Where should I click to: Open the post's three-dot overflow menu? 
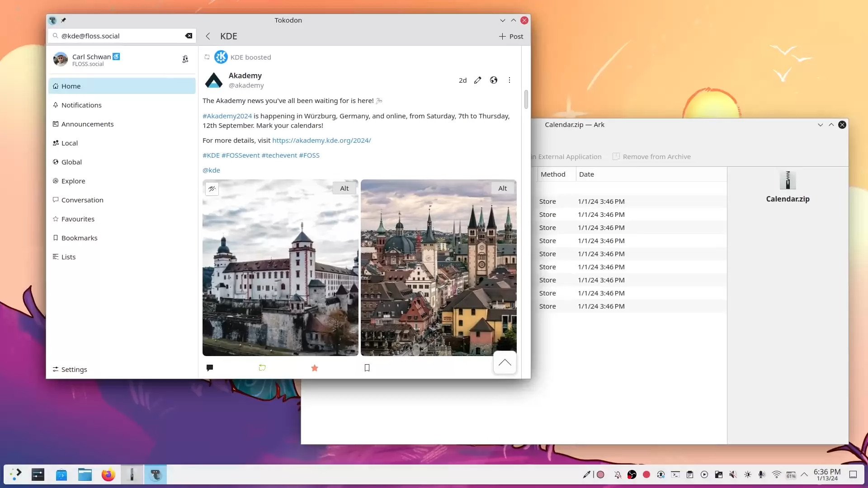tap(509, 80)
